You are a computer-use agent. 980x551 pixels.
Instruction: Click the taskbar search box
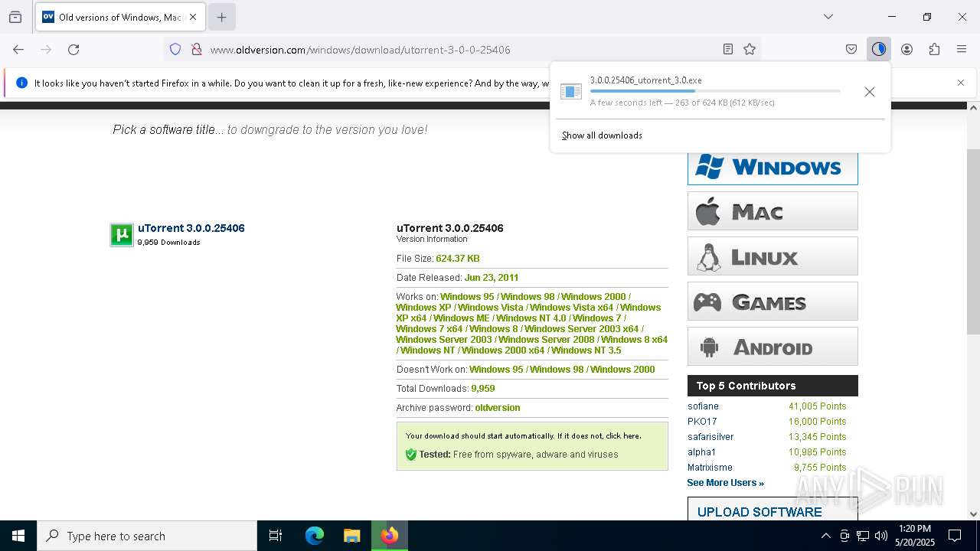147,536
